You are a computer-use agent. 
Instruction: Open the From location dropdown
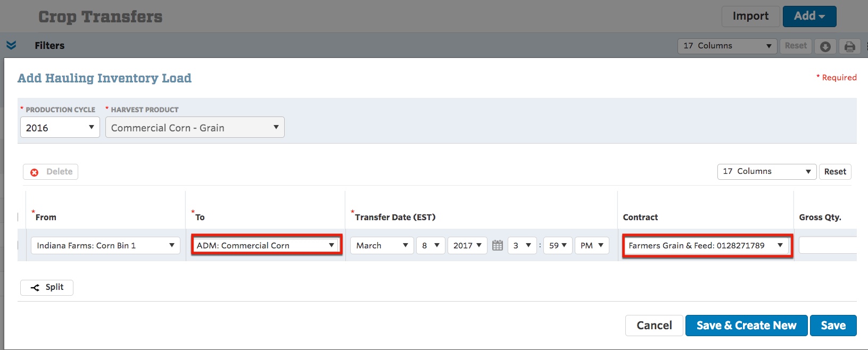tap(105, 245)
